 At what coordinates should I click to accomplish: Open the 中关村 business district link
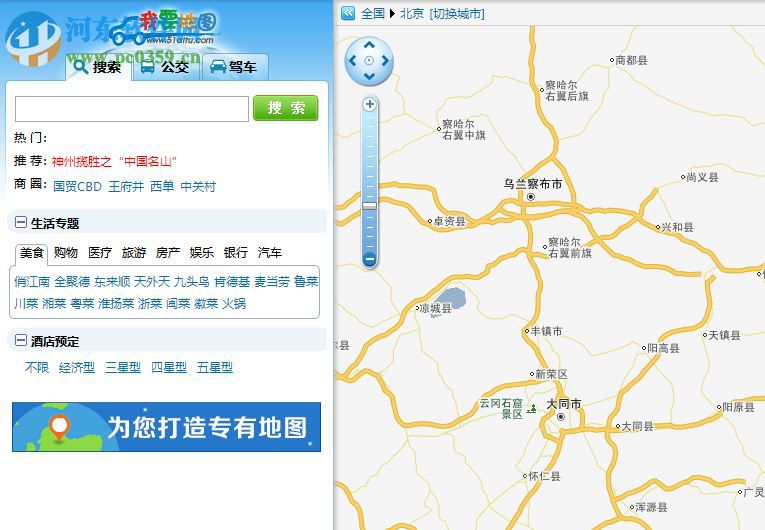click(198, 186)
